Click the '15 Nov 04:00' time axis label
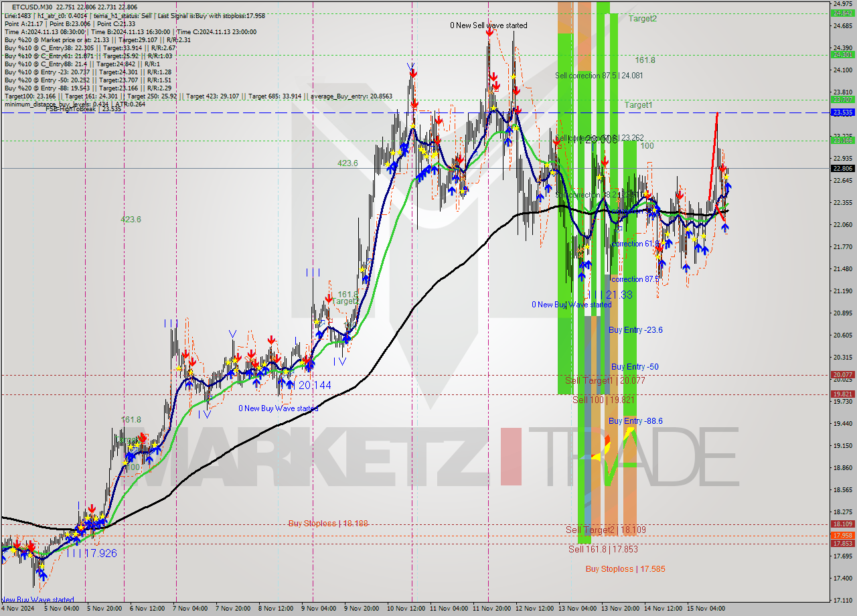 click(x=706, y=609)
